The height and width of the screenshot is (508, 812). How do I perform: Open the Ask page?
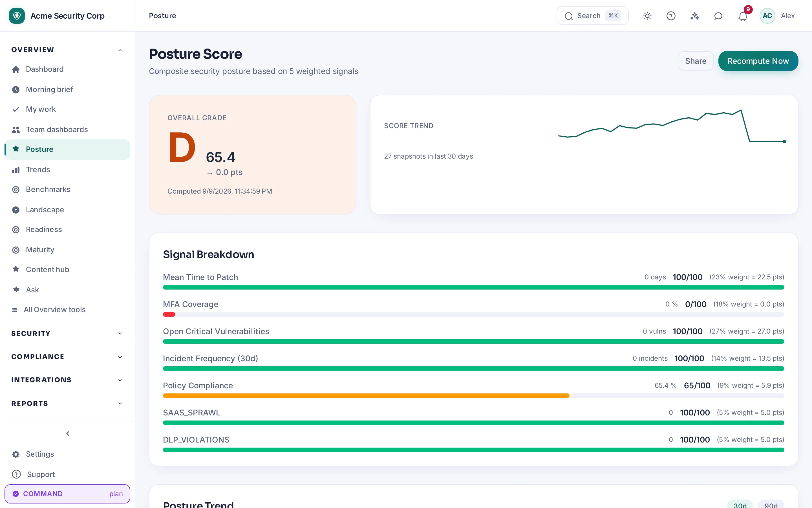pyautogui.click(x=67, y=290)
